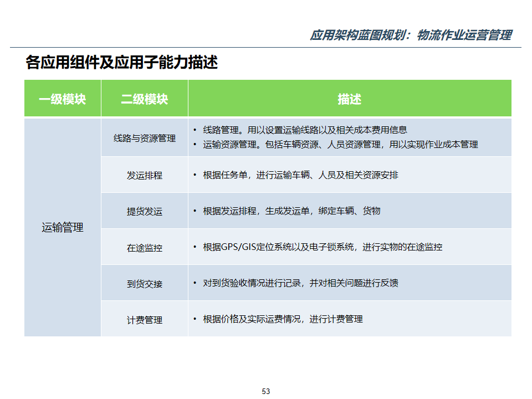This screenshot has width=532, height=399.
Task: Click the '计费管理' cell
Action: click(x=145, y=319)
